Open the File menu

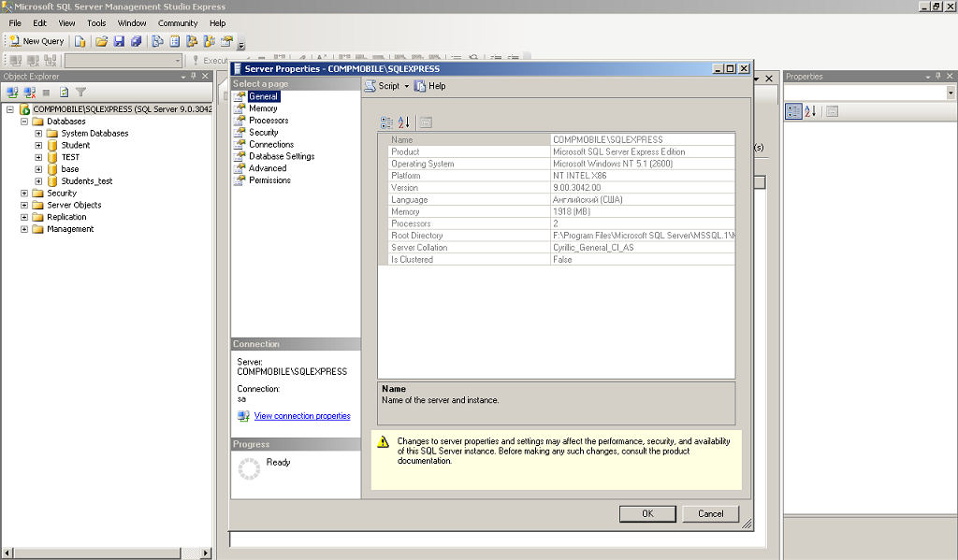(15, 23)
